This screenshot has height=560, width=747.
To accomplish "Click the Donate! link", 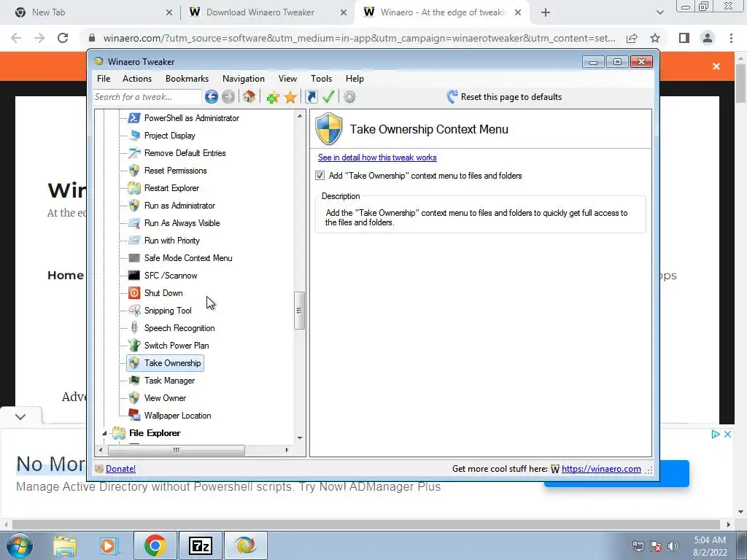I will 120,469.
